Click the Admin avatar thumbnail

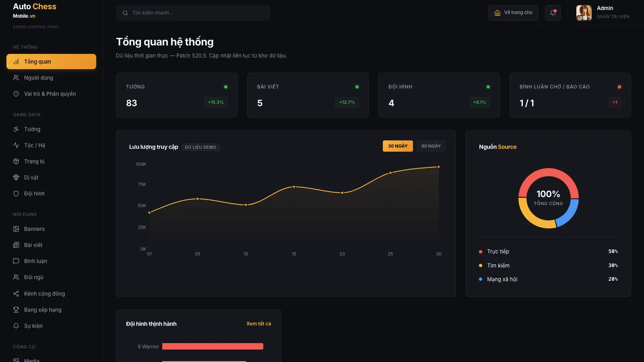pyautogui.click(x=584, y=13)
